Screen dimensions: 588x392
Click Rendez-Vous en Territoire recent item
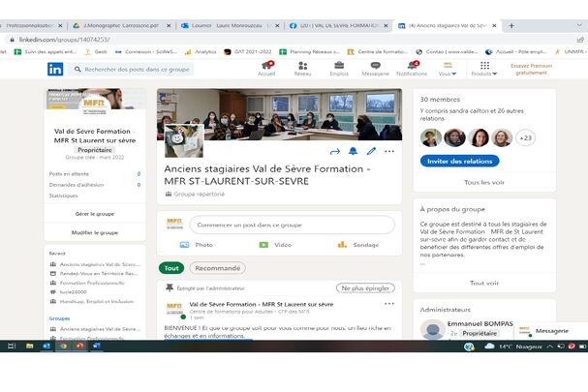[95, 274]
